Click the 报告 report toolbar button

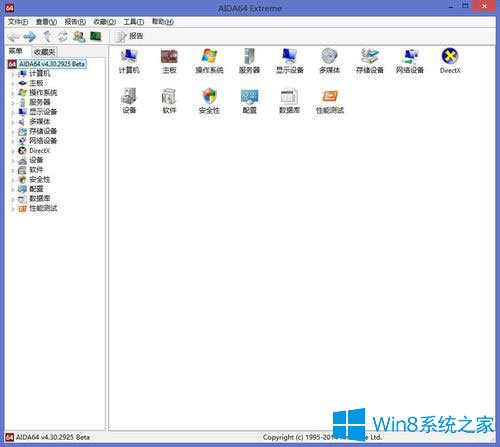click(129, 36)
